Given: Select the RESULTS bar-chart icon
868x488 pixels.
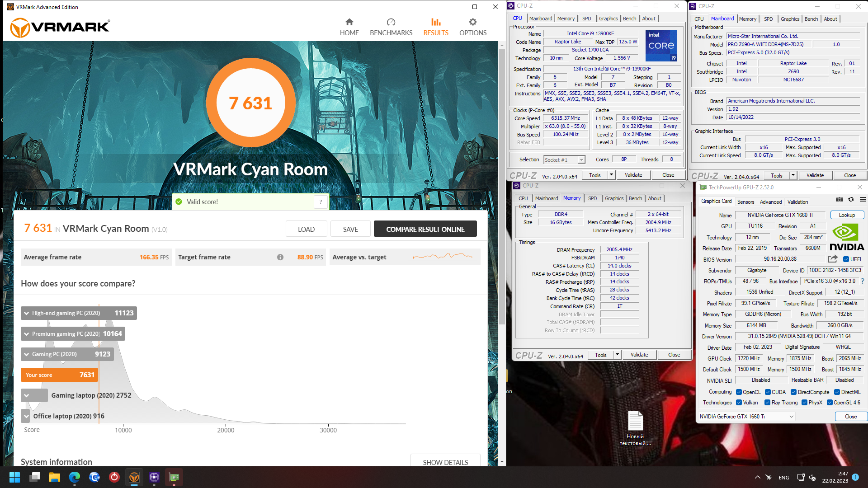Looking at the screenshot, I should (x=436, y=22).
